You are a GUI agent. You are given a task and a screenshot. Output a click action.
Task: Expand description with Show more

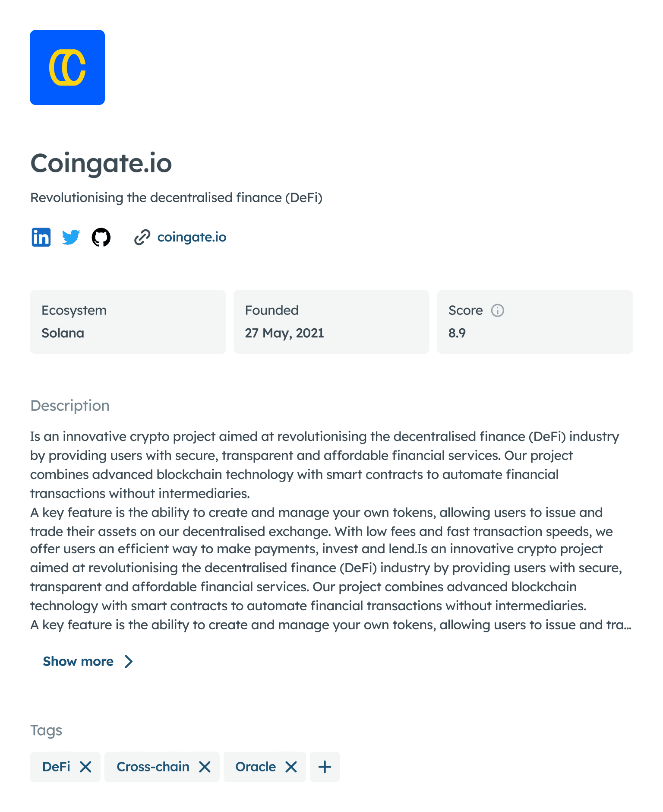78,661
